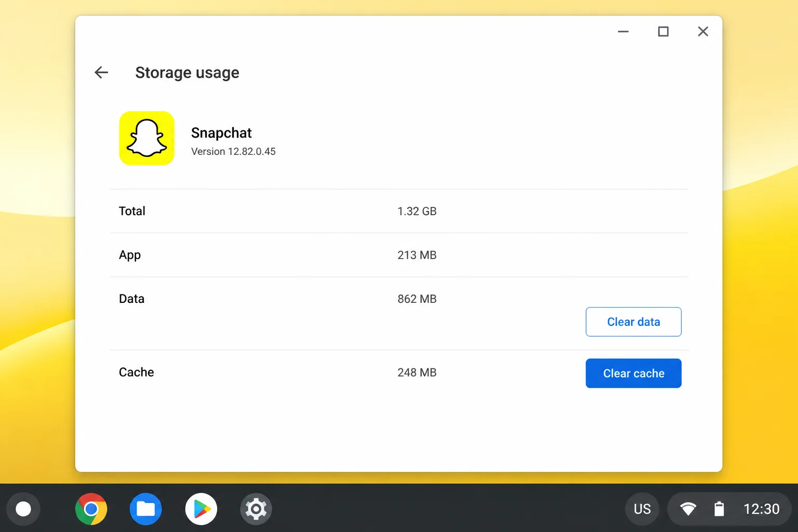Open the Files app from shelf
This screenshot has width=798, height=532.
click(x=145, y=509)
